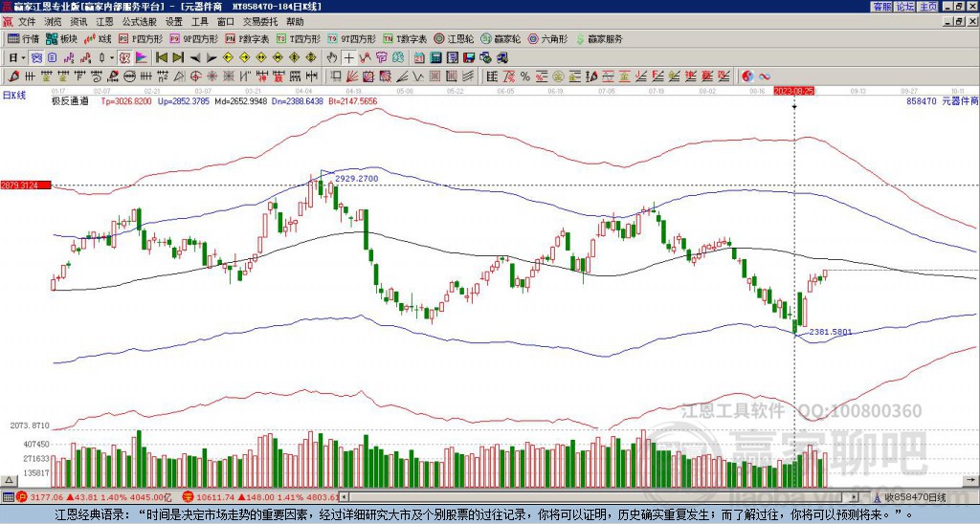Open the 9P四方形 tool
980x524 pixels.
[194, 38]
